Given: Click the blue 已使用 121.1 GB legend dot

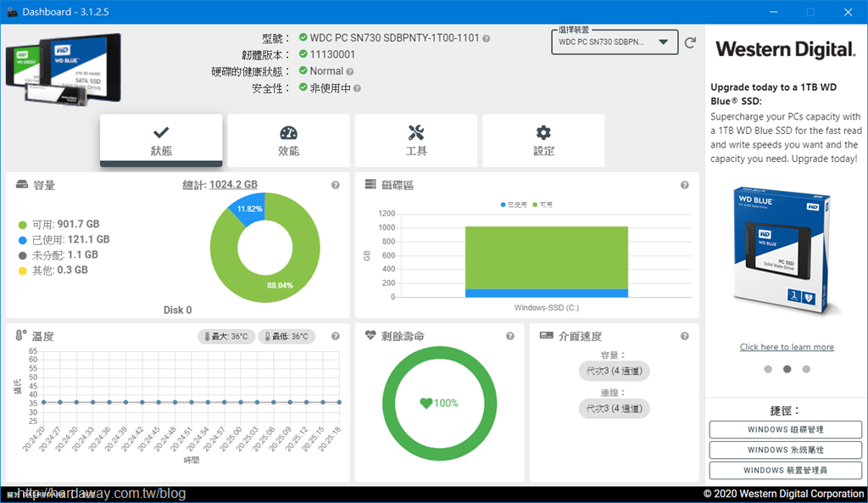Looking at the screenshot, I should [x=23, y=240].
